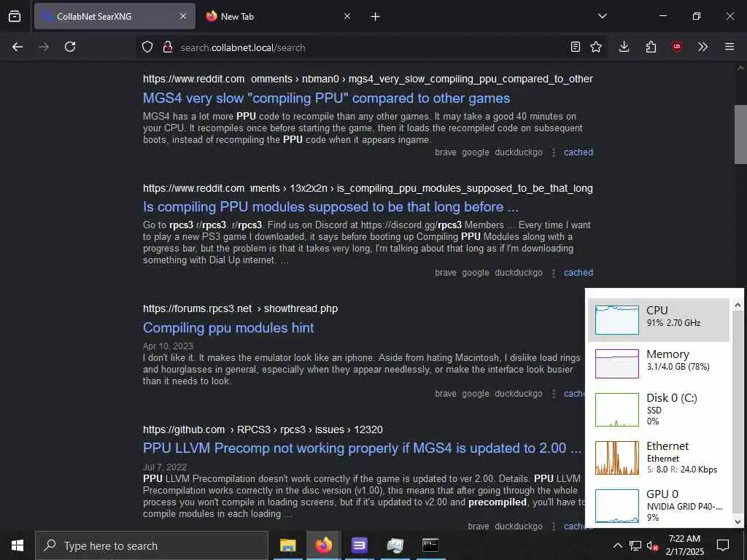Viewport: 747px width, 560px height.
Task: Click Jul 7, 2022 date text
Action: tap(165, 467)
